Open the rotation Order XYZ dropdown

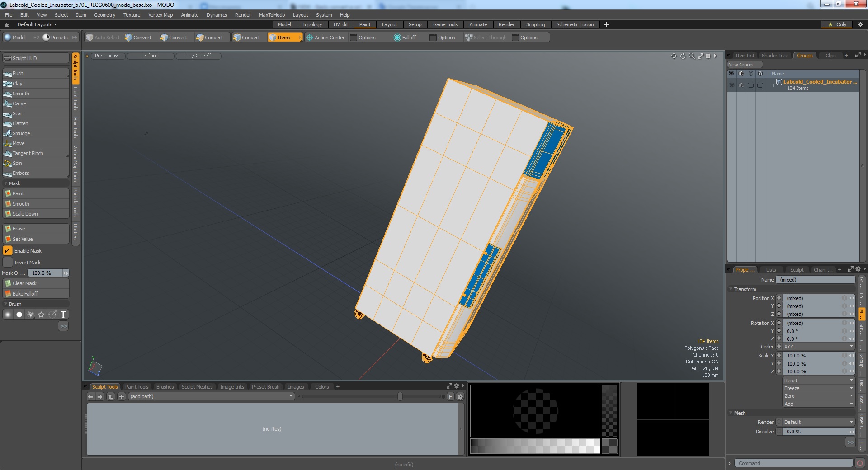(819, 347)
